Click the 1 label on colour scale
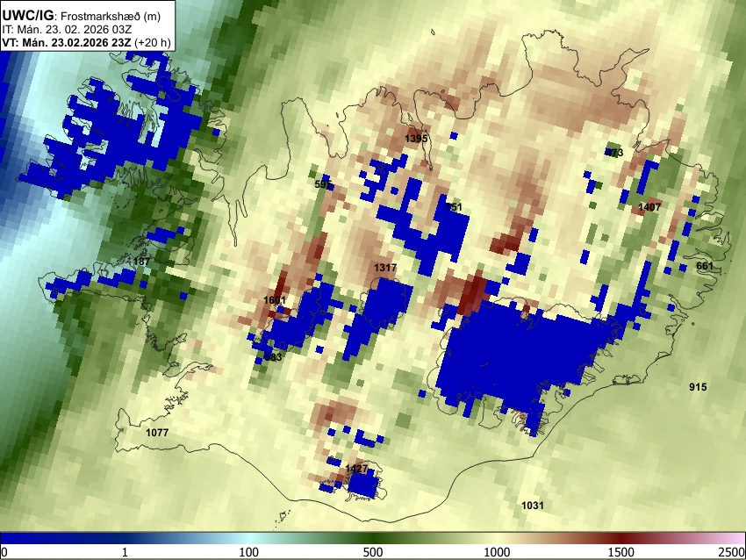The width and height of the screenshot is (746, 560). 125,552
